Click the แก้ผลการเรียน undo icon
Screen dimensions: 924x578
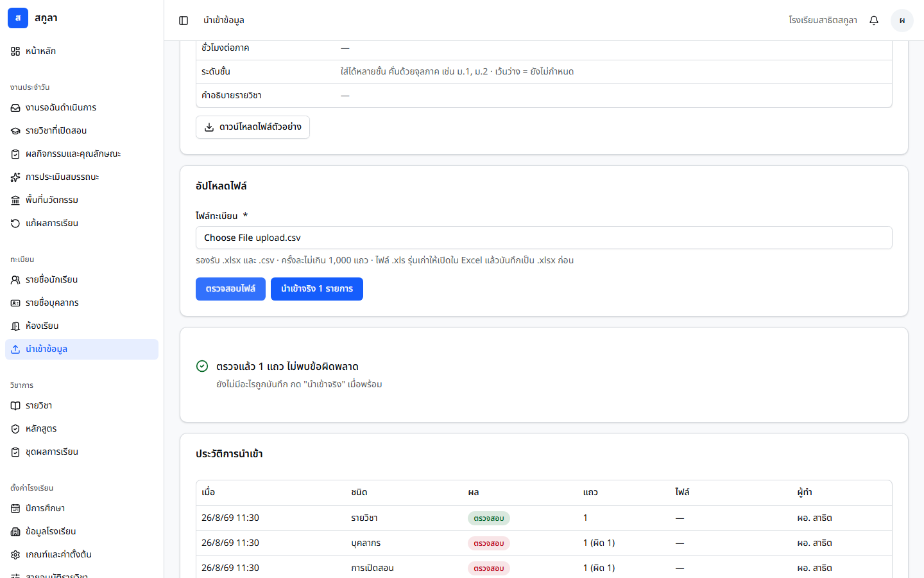tap(15, 223)
